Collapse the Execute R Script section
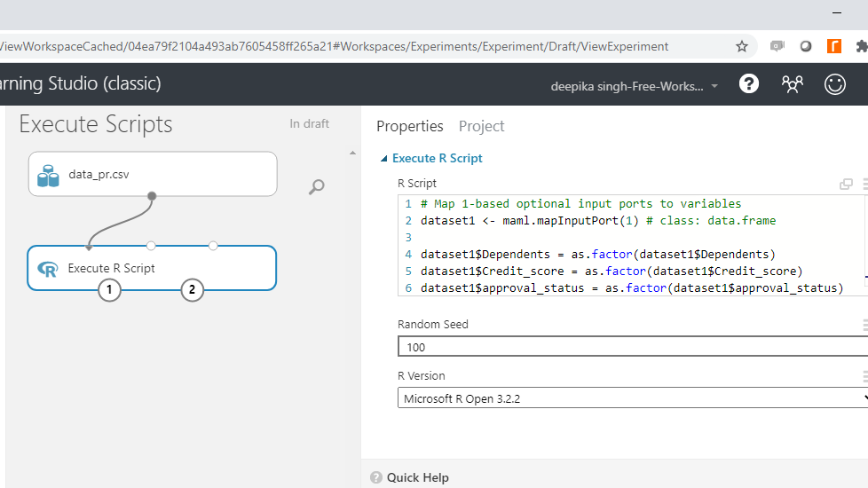868x488 pixels. point(383,159)
